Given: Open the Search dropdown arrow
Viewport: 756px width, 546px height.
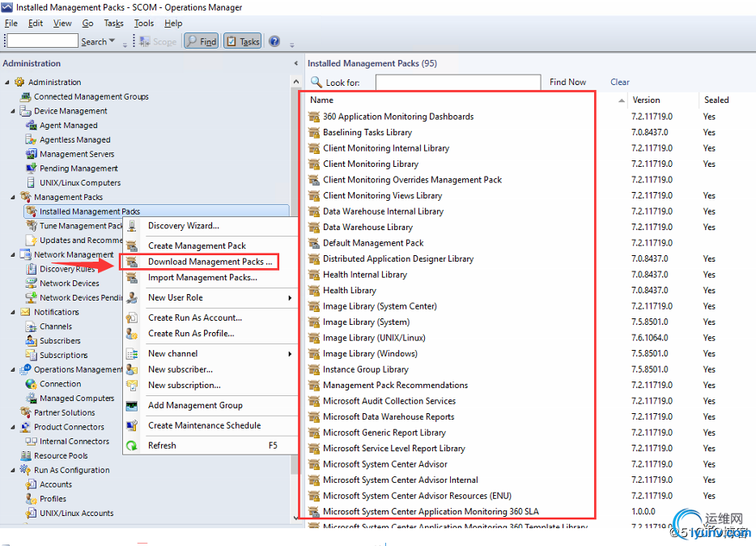Looking at the screenshot, I should click(x=113, y=41).
